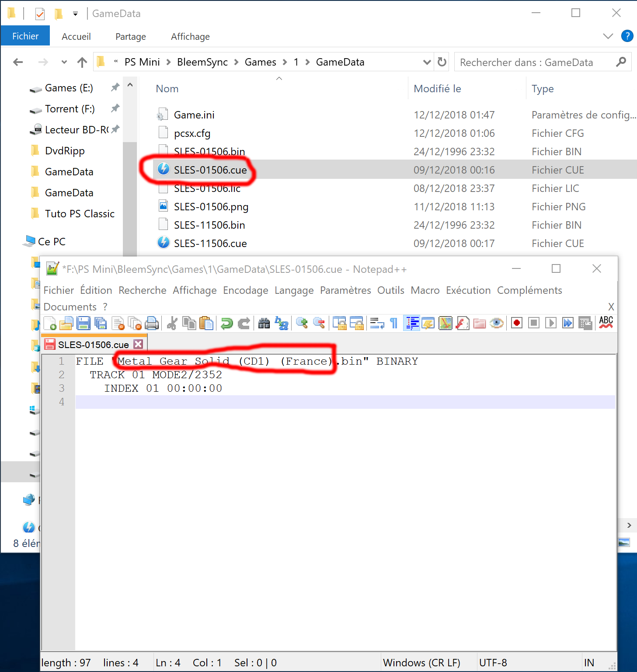Screen dimensions: 637x672
Task: Click the Play recorded macro icon
Action: pyautogui.click(x=551, y=323)
